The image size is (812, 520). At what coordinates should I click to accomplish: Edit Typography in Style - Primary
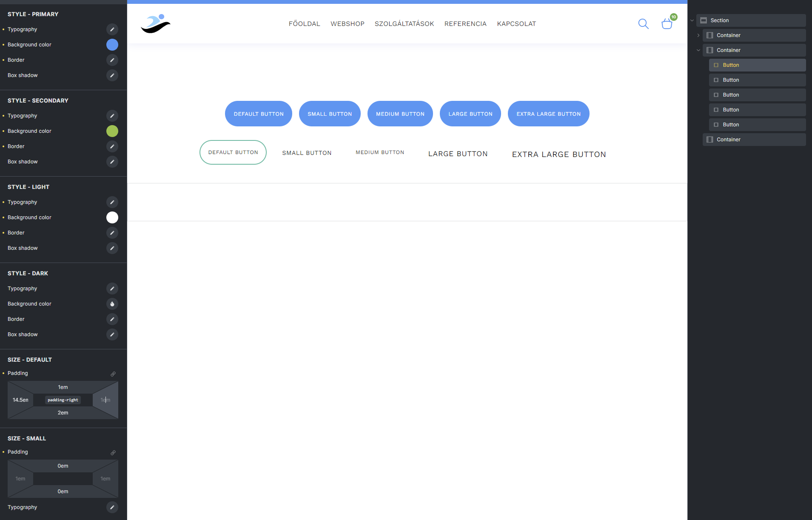[x=112, y=29]
